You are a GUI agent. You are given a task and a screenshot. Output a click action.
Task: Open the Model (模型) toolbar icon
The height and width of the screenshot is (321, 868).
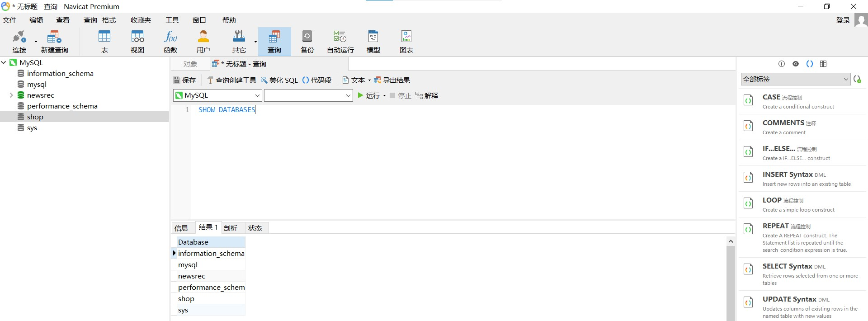click(x=373, y=41)
